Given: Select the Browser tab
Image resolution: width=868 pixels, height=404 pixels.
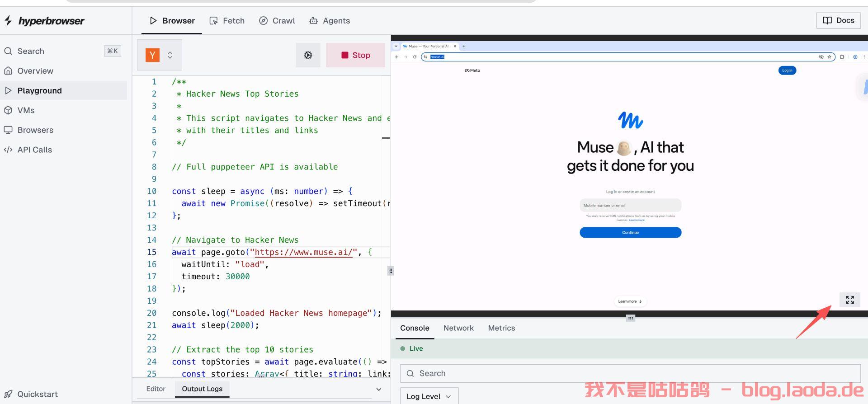Looking at the screenshot, I should pos(172,21).
